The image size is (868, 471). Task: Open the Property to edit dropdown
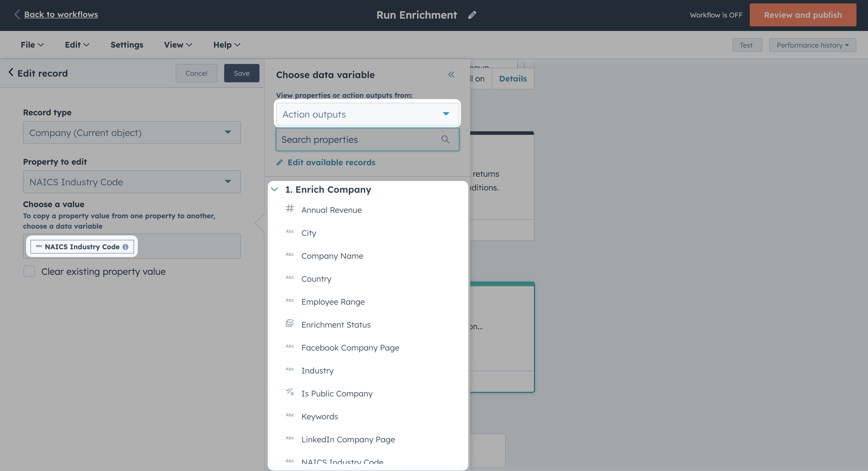(132, 182)
